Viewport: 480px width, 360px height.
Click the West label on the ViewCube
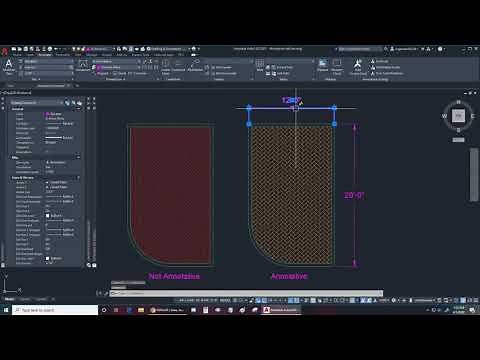tap(444, 116)
